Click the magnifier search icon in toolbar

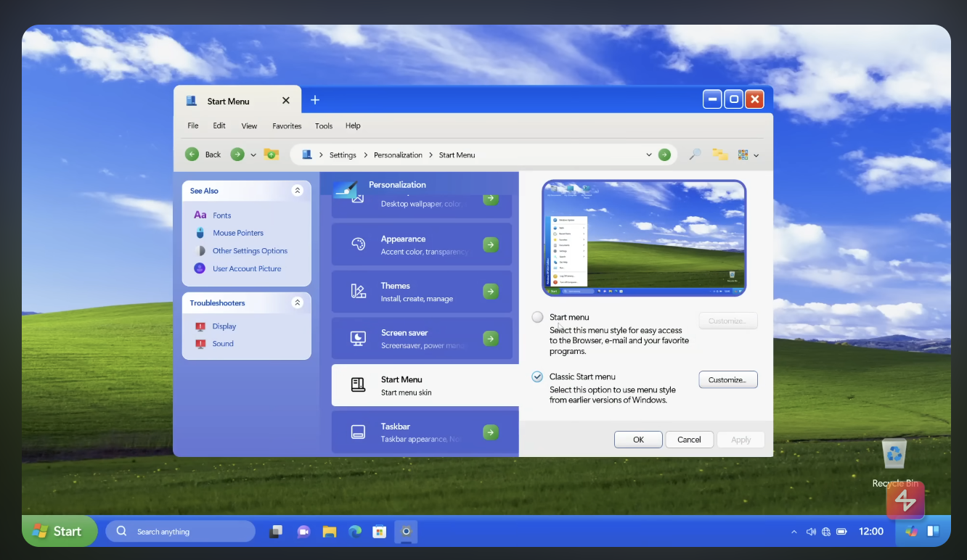(x=695, y=155)
